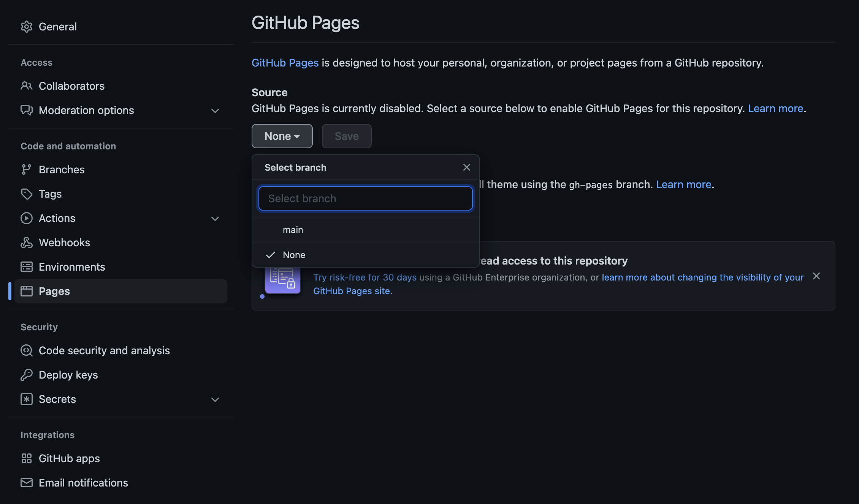The width and height of the screenshot is (859, 504).
Task: Click the Access section label
Action: pyautogui.click(x=36, y=62)
